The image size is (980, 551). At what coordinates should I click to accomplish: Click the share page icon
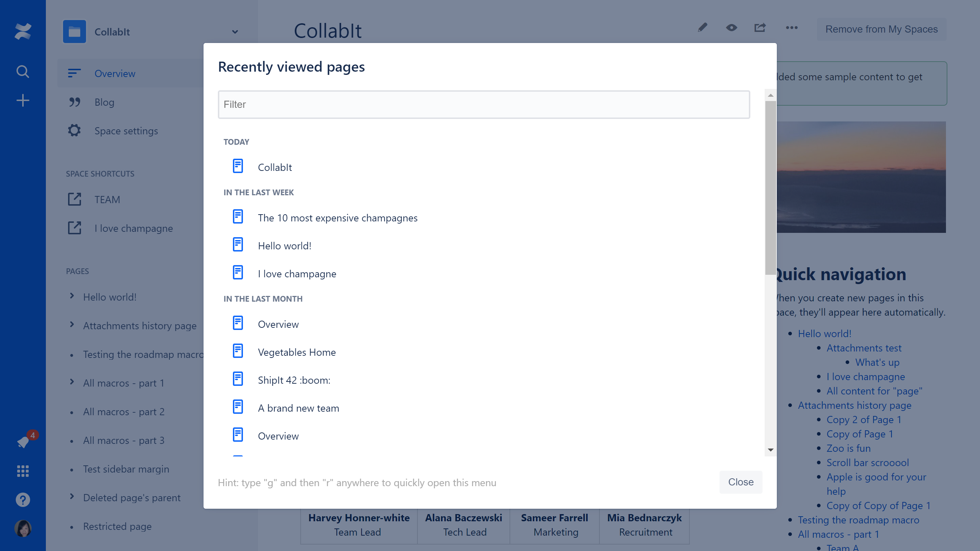click(760, 28)
